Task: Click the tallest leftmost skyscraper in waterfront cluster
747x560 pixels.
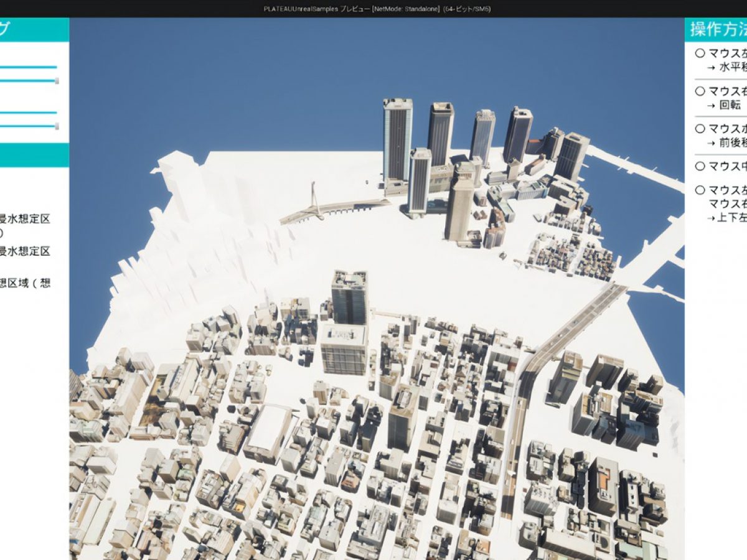Action: [397, 140]
